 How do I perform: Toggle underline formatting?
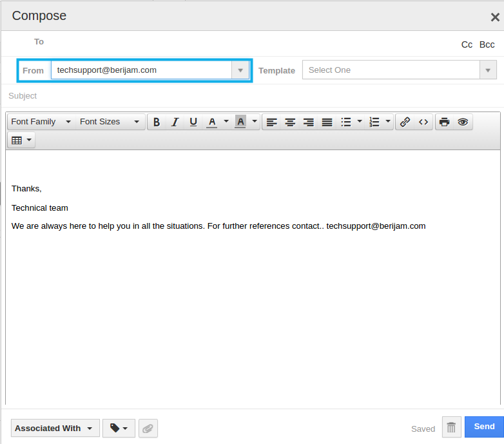(x=193, y=122)
